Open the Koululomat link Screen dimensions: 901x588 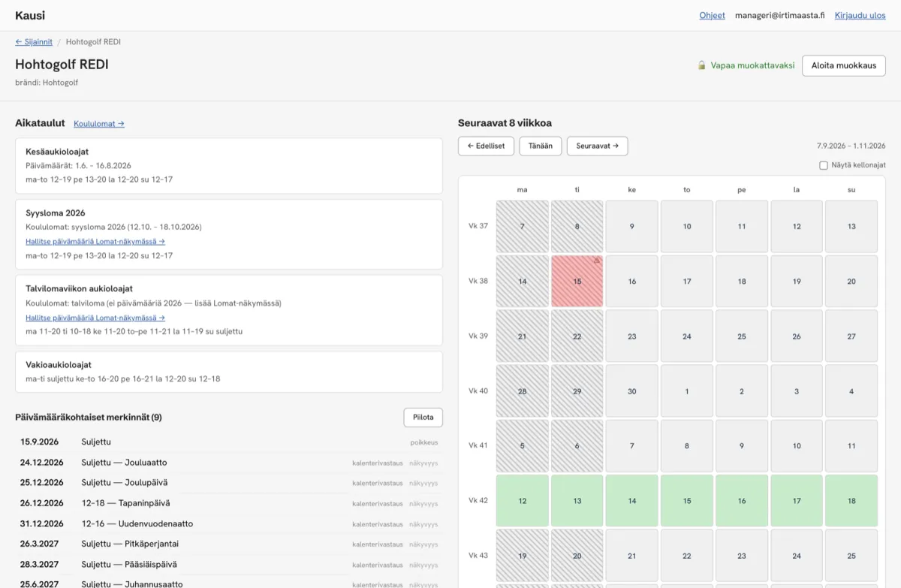coord(99,124)
